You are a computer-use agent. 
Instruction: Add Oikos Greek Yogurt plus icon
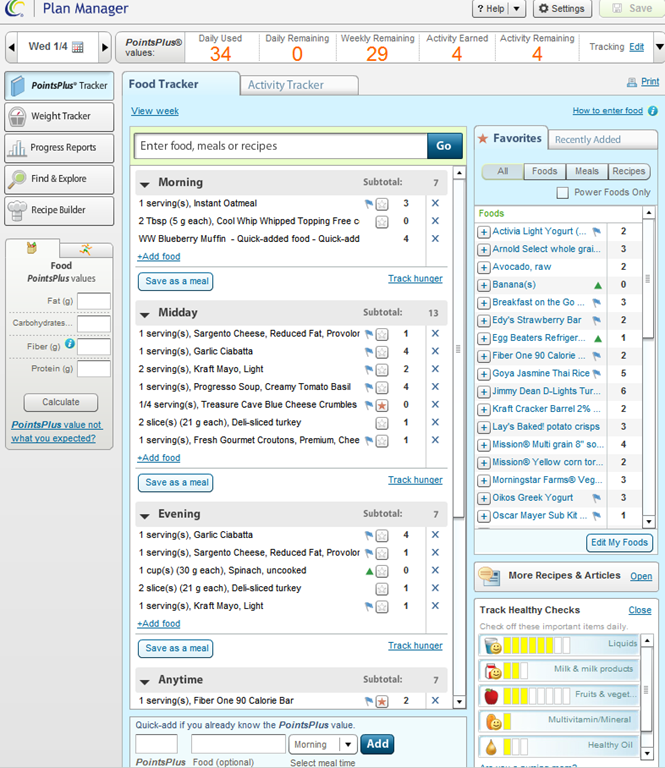[484, 498]
